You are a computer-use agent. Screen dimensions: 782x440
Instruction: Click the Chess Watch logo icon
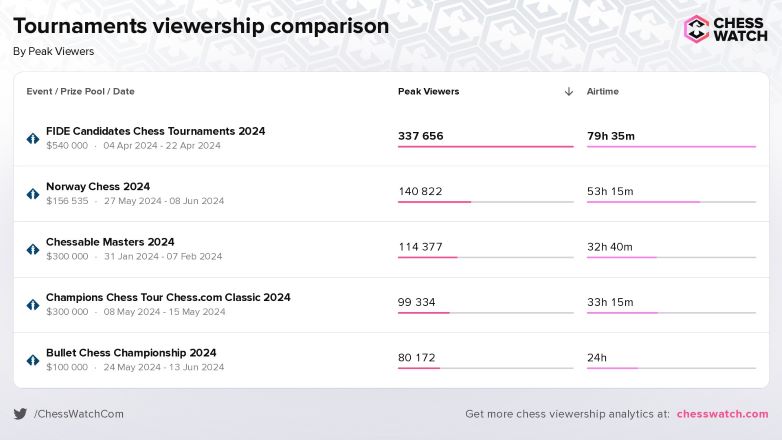[696, 28]
